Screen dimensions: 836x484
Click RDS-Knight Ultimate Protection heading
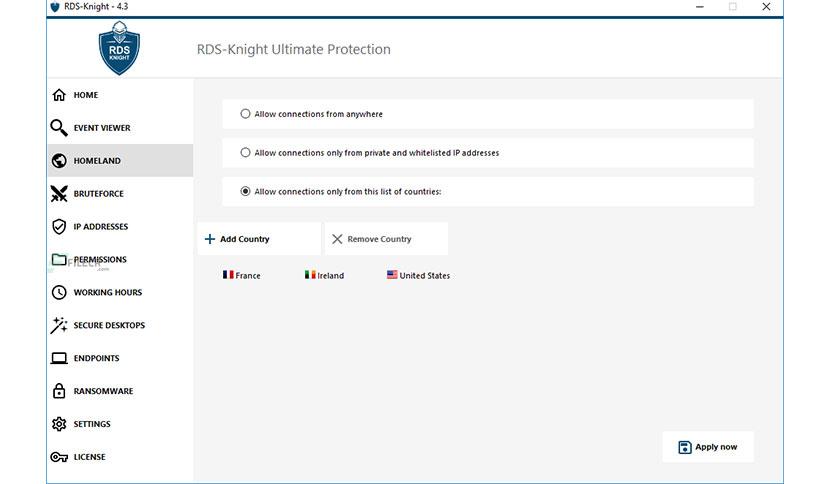(x=294, y=49)
